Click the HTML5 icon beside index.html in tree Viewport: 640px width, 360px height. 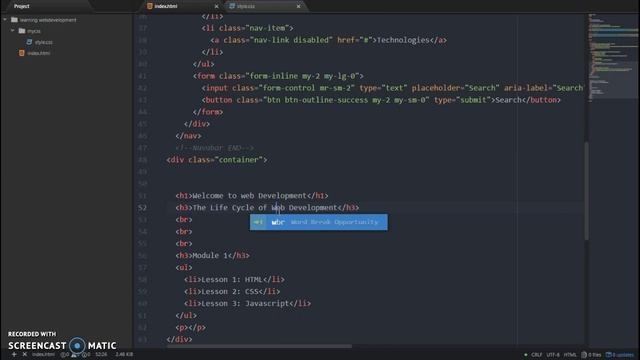pyautogui.click(x=22, y=53)
